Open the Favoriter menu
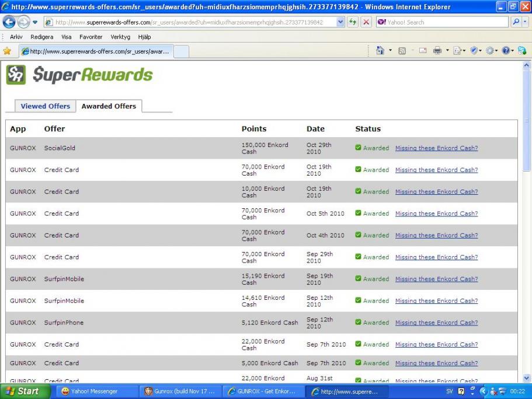This screenshot has height=399, width=532. pyautogui.click(x=91, y=37)
